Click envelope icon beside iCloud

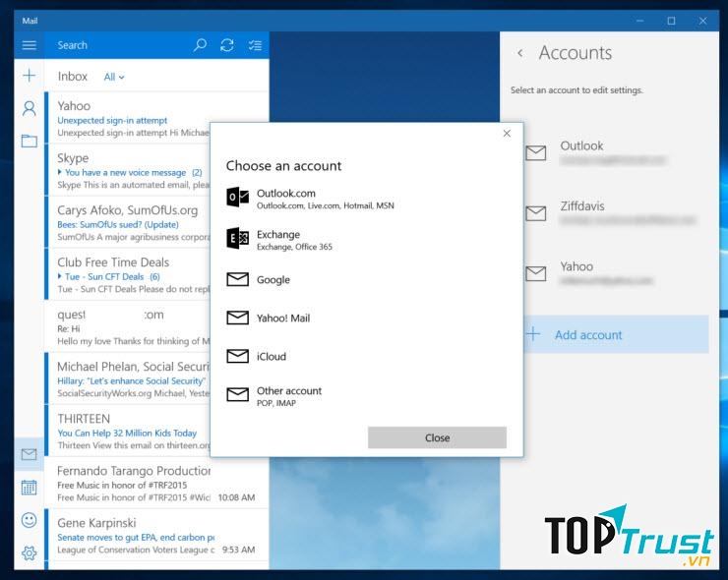(238, 356)
